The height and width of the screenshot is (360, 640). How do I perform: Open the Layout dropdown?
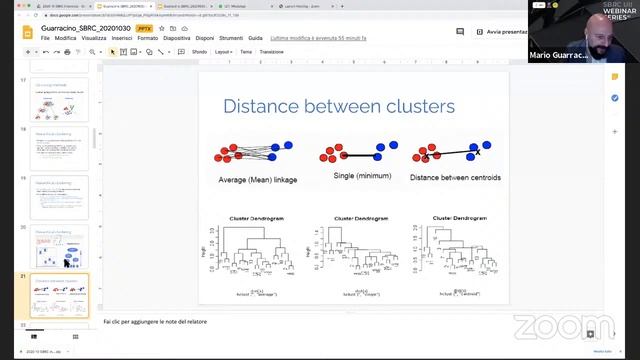pos(223,52)
